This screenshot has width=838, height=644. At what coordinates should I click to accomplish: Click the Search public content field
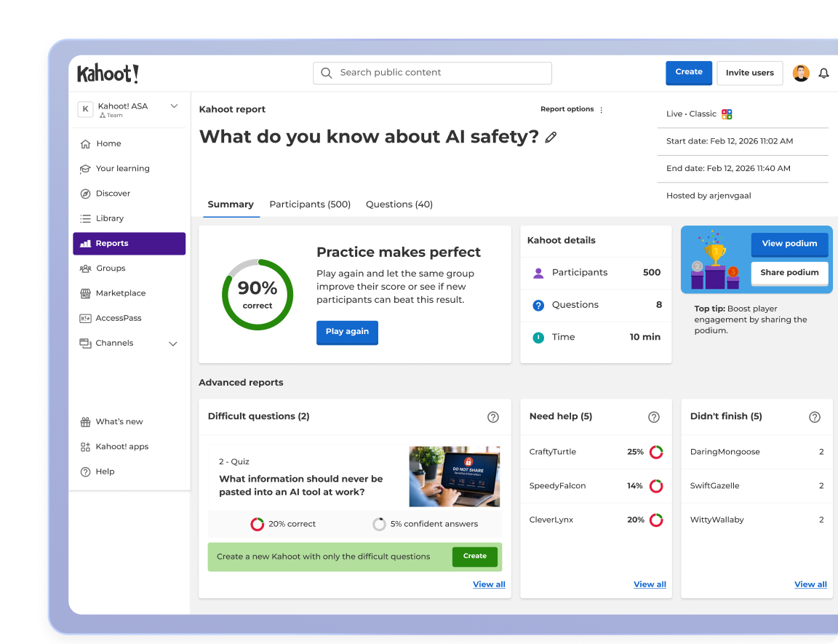click(432, 73)
